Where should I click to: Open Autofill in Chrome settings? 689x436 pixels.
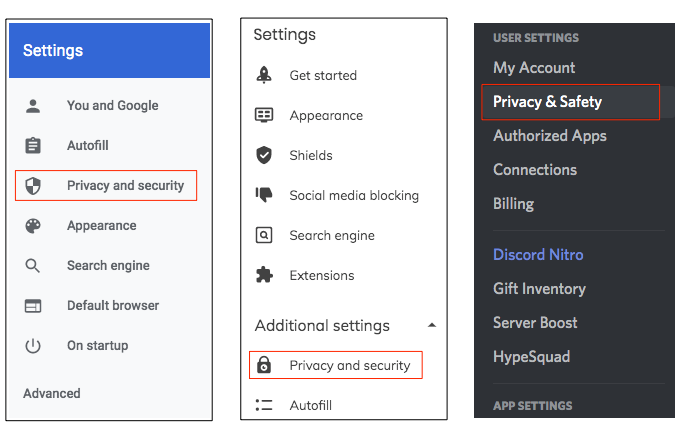pos(88,145)
